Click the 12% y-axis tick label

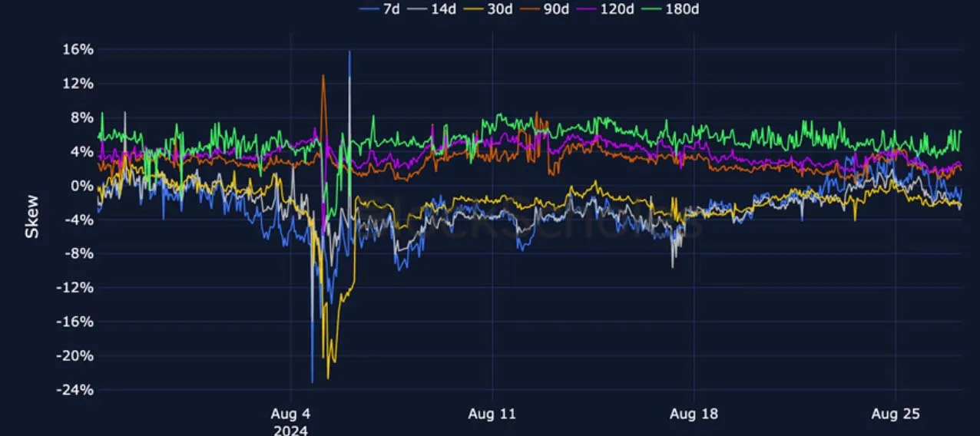[x=78, y=83]
